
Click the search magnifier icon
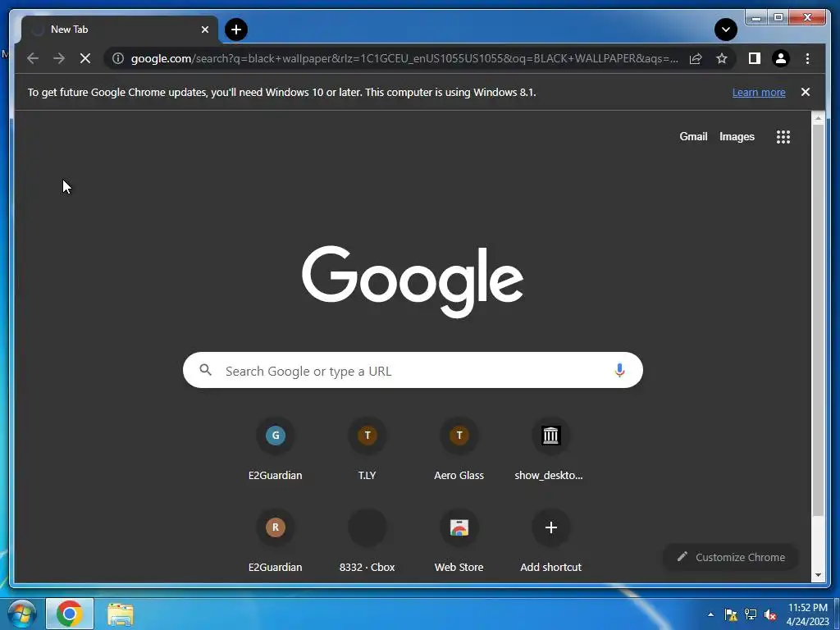pos(205,370)
